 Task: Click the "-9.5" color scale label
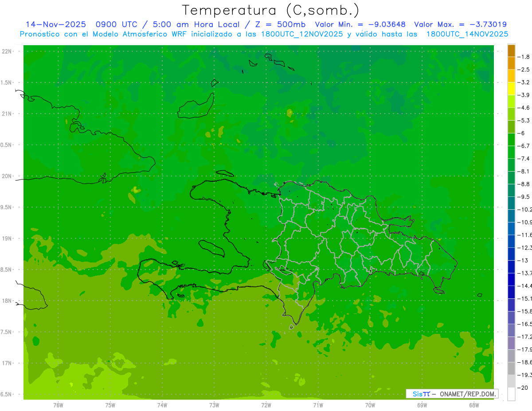524,197
